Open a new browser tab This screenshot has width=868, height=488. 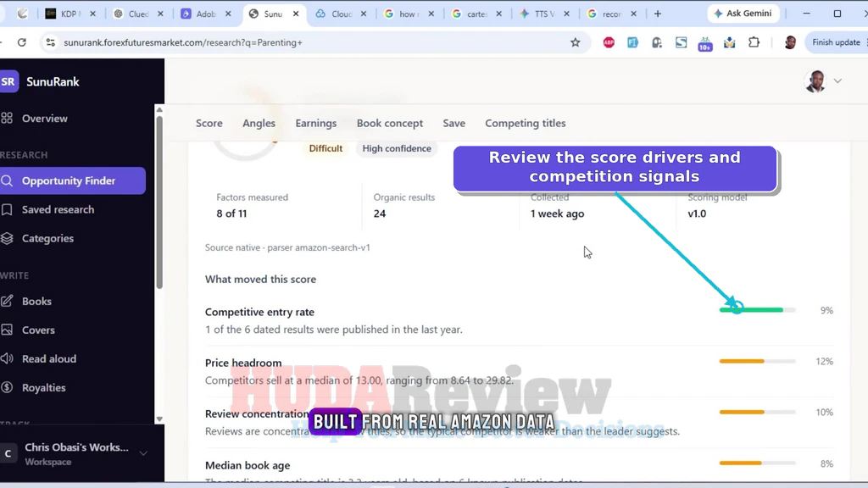658,14
